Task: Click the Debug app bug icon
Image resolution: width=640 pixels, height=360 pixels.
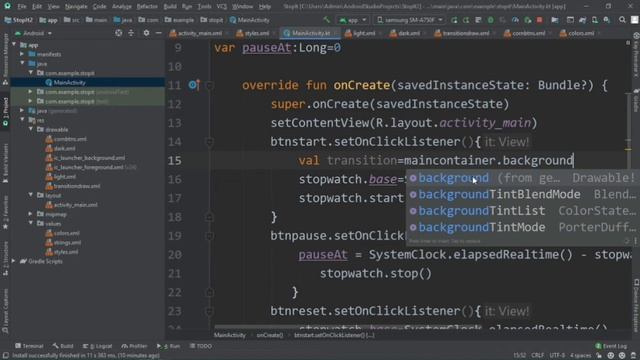Action: (491, 20)
